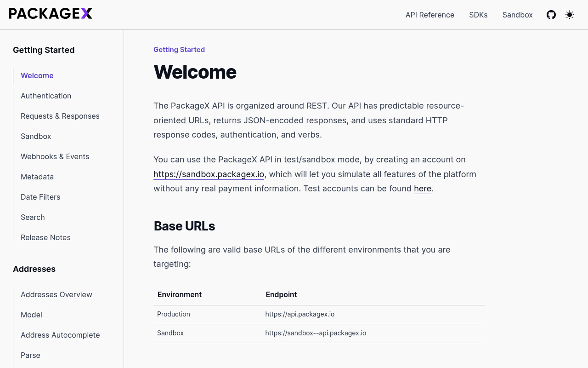This screenshot has height=368, width=588.
Task: Click the Addresses sidebar section heading
Action: [34, 269]
